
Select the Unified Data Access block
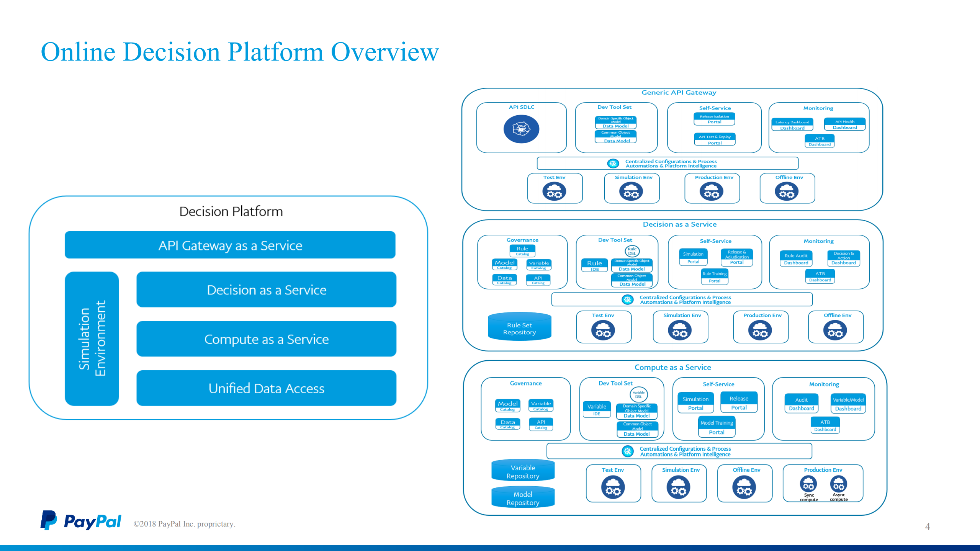pos(266,388)
